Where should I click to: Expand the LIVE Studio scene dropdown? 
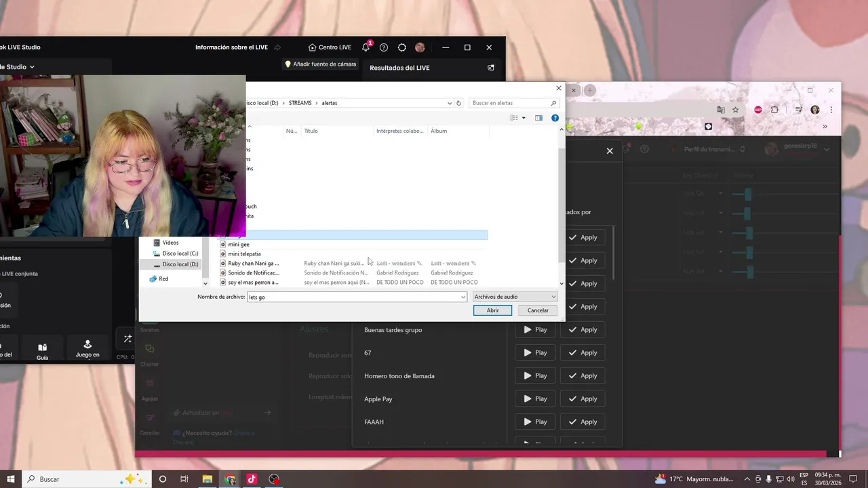tap(32, 67)
